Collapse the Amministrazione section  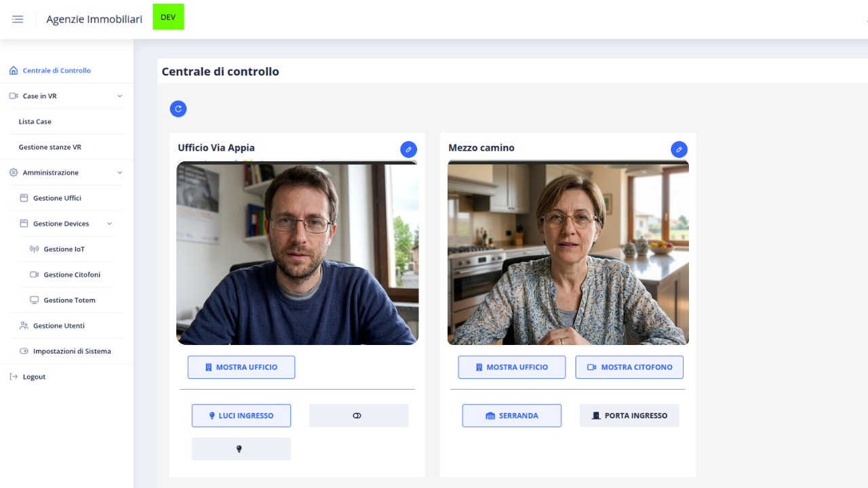120,172
